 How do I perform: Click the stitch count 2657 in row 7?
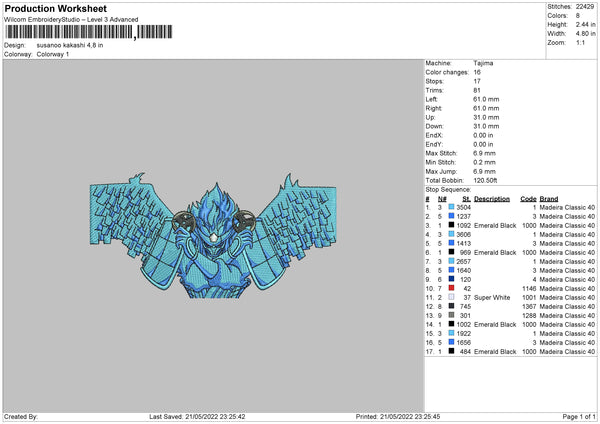463,261
